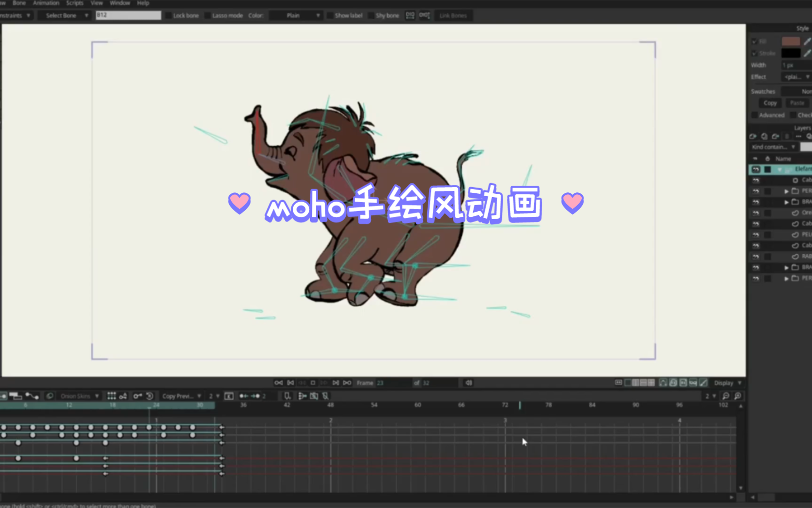Viewport: 812px width, 508px height.
Task: Click the Link Bones button
Action: pos(453,16)
